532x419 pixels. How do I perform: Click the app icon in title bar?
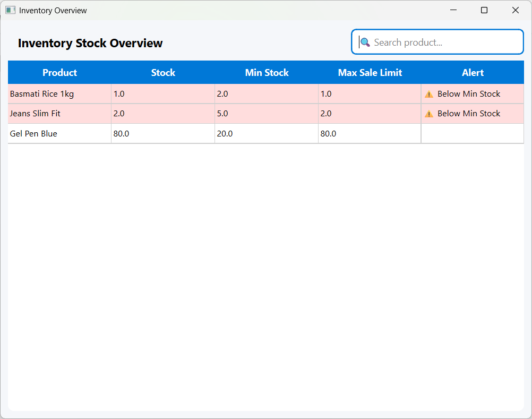tap(10, 10)
